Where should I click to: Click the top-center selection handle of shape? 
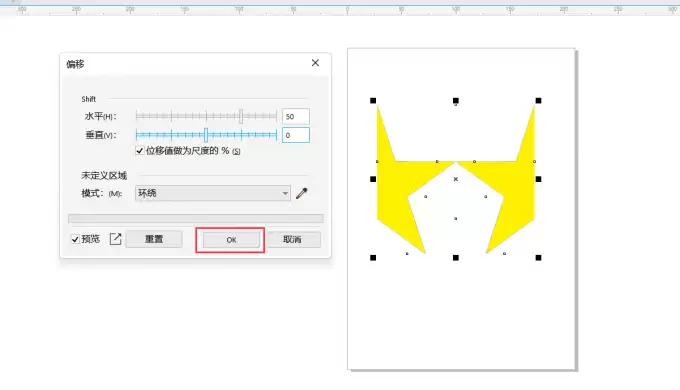456,101
